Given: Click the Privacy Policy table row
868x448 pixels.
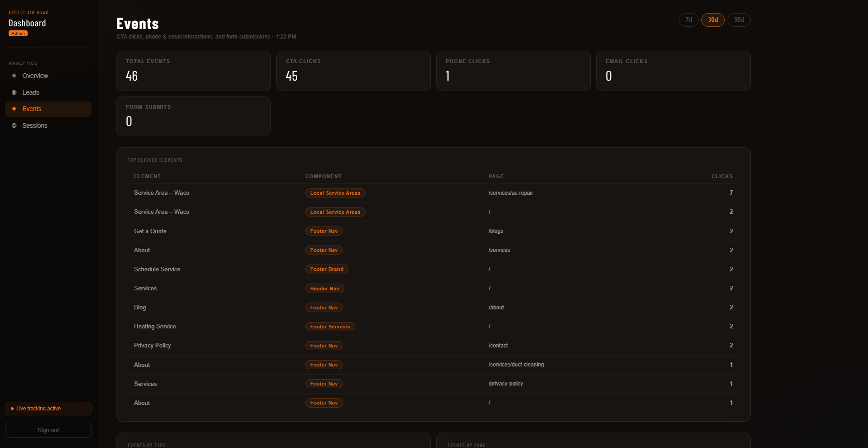Looking at the screenshot, I should [x=433, y=346].
